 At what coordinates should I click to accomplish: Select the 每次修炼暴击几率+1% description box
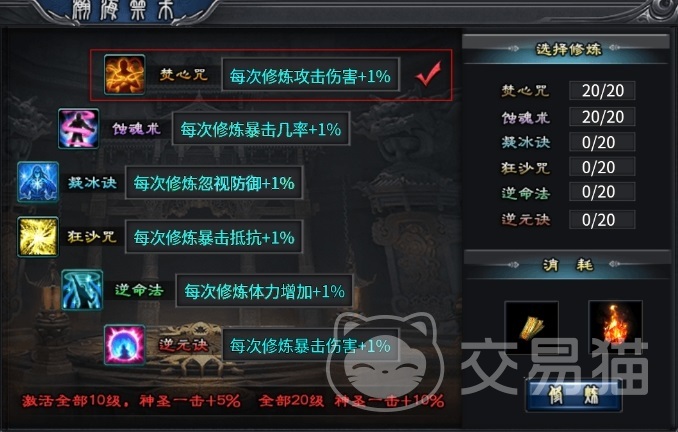pos(261,129)
